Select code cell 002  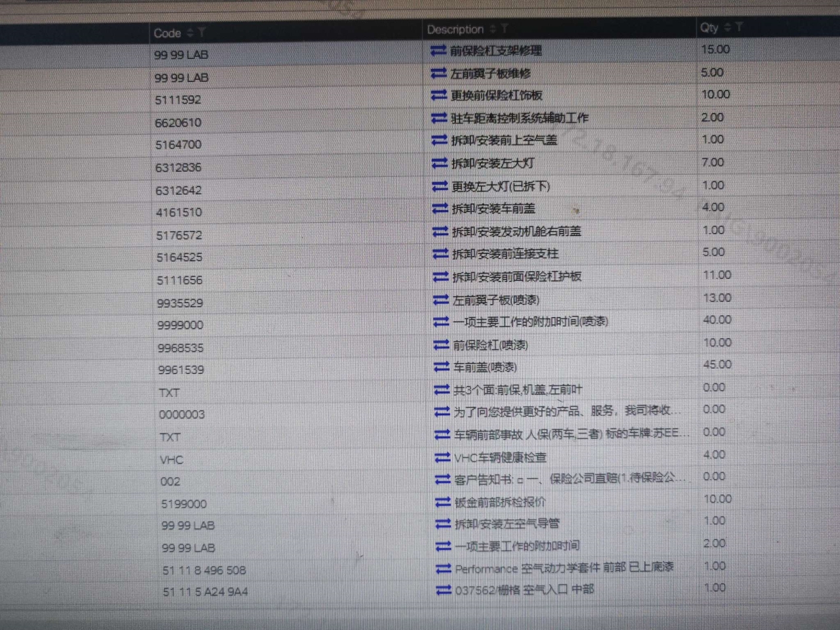point(170,482)
